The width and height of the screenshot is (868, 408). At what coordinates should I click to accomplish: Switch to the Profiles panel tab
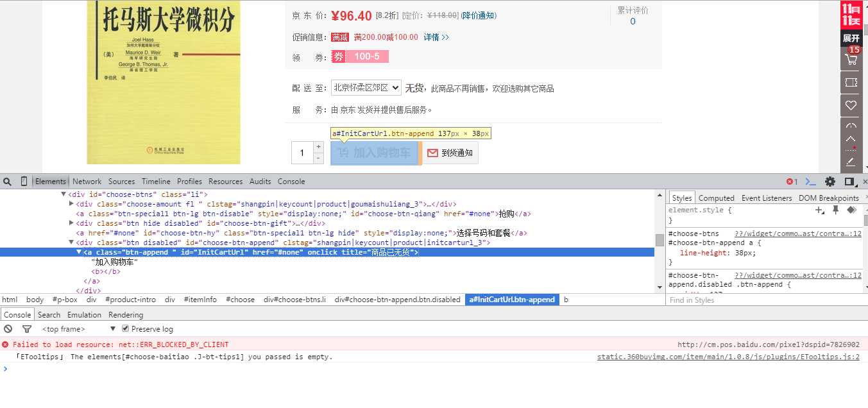(189, 182)
